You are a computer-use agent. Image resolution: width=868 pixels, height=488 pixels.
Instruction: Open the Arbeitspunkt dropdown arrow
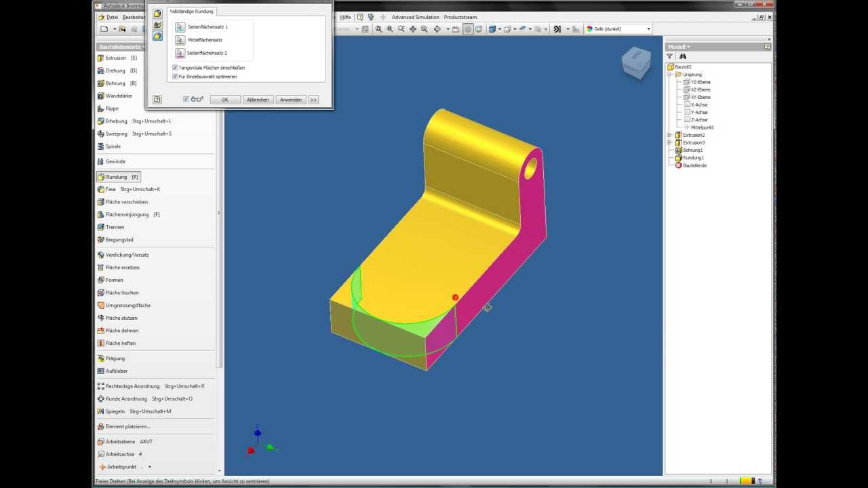(150, 467)
